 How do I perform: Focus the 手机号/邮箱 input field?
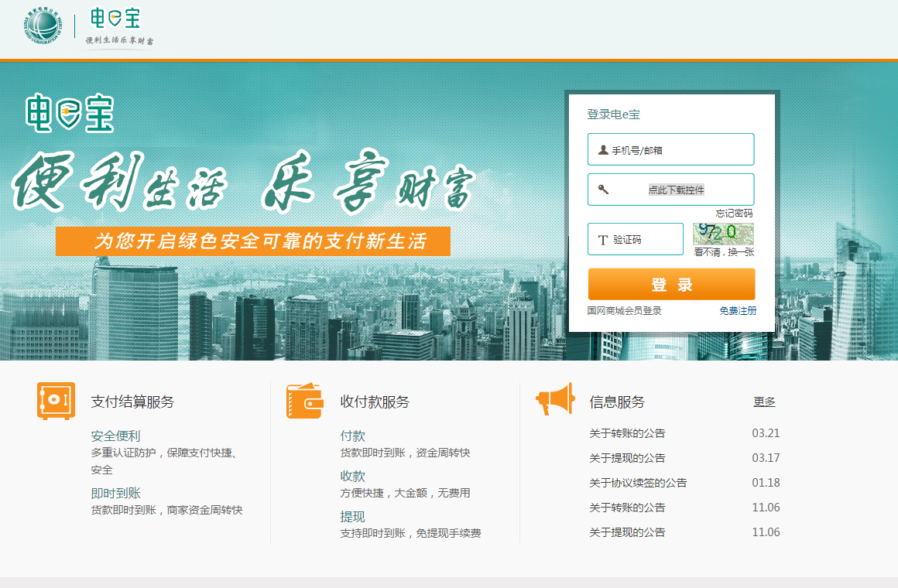[x=670, y=149]
